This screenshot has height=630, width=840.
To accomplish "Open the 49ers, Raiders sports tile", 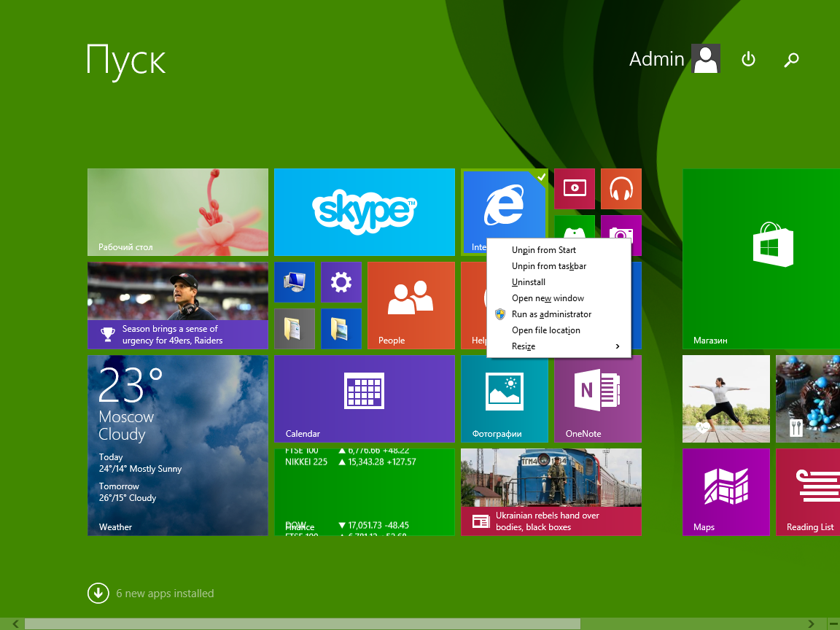I will click(178, 306).
